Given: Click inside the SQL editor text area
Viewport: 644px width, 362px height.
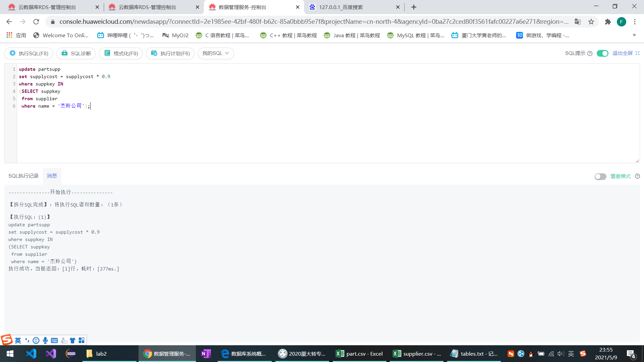Looking at the screenshot, I should click(302, 134).
